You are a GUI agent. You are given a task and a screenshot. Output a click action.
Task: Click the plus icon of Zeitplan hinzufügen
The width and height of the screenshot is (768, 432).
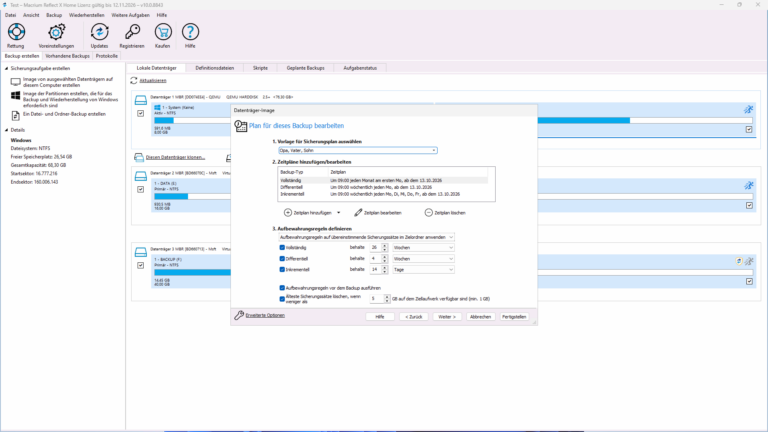pos(288,213)
